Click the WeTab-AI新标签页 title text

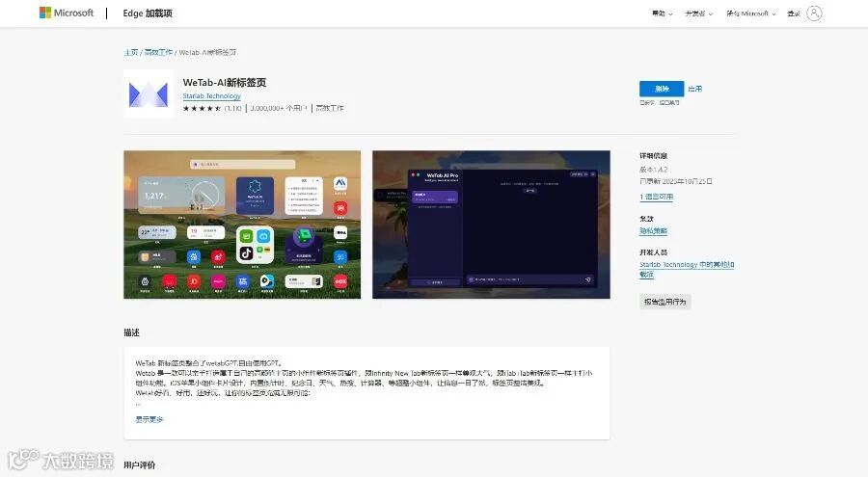click(x=225, y=83)
